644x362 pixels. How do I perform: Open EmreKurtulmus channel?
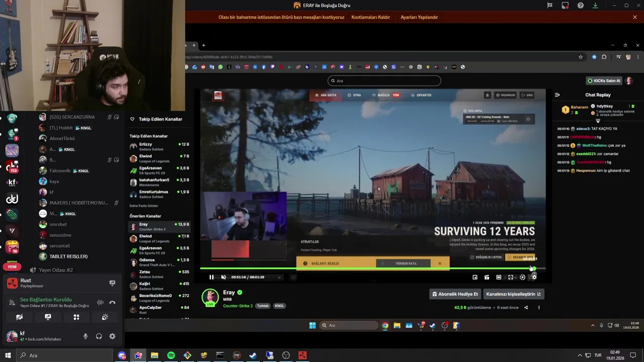coord(158,194)
